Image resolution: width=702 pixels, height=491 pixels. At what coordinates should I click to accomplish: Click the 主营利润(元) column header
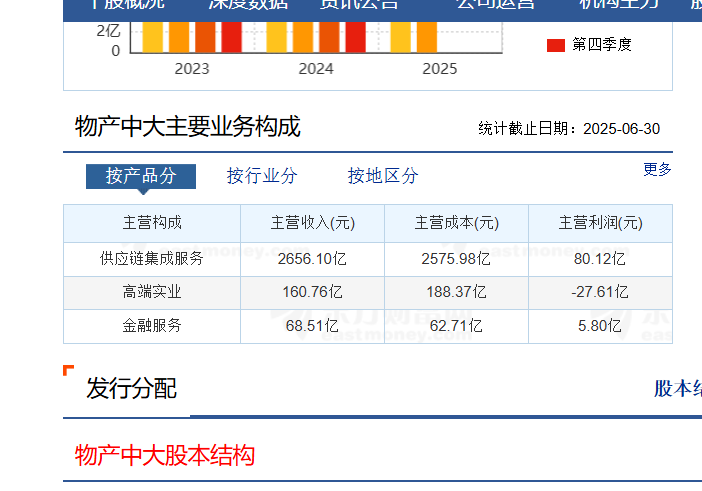[600, 223]
